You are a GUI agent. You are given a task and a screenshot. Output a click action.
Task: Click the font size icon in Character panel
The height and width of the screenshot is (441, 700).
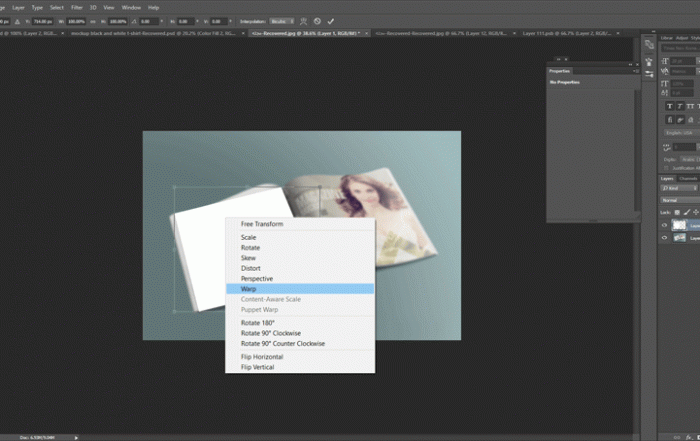coord(665,61)
